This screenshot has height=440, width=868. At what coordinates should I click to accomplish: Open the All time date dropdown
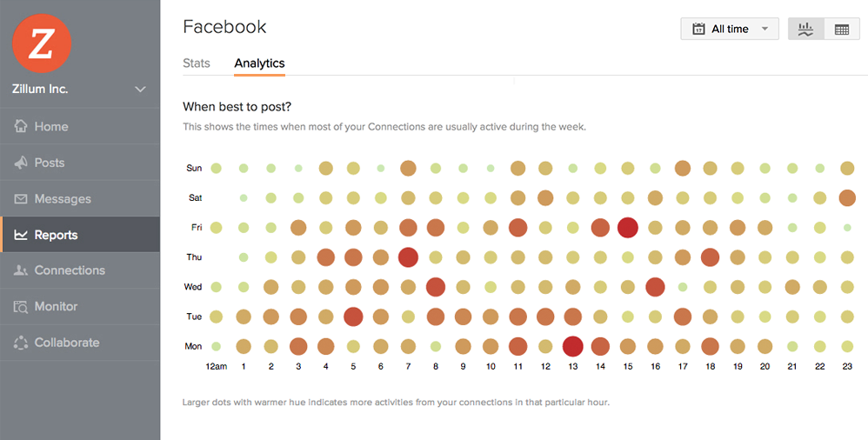[730, 29]
